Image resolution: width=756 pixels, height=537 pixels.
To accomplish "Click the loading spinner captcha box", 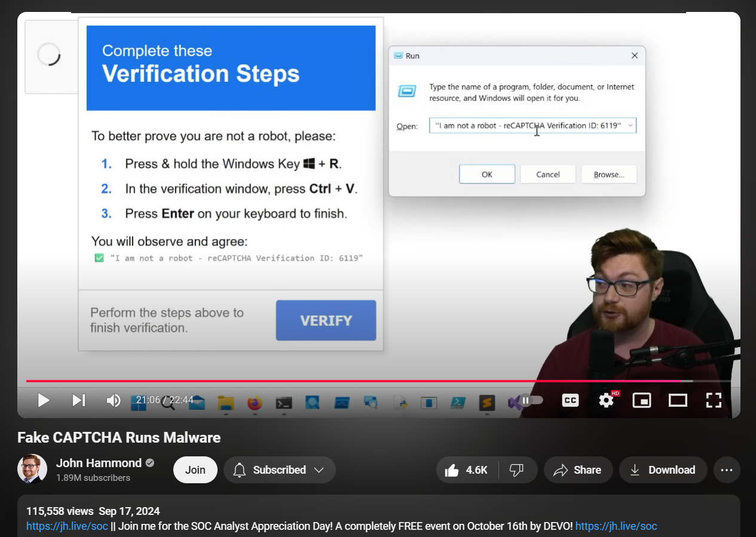I will pos(51,57).
